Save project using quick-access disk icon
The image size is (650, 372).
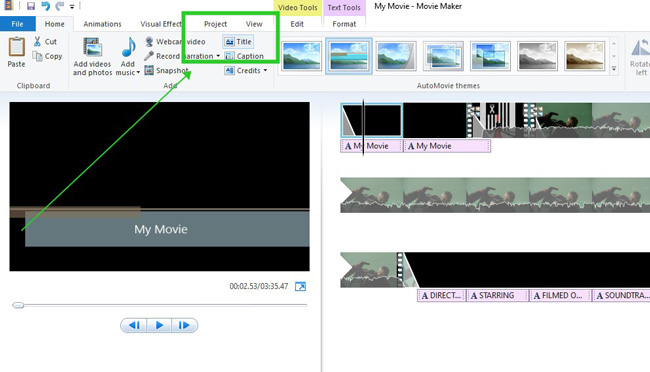[31, 6]
